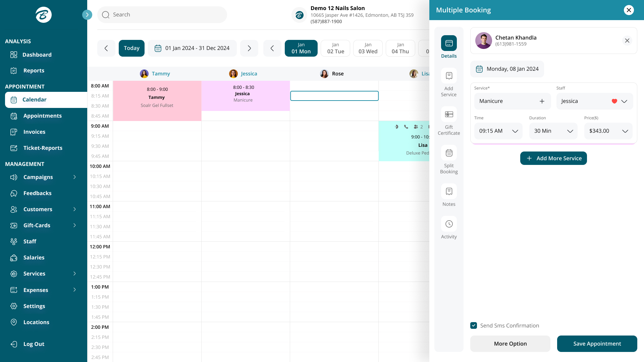The image size is (644, 362).
Task: Toggle the favorite heart next to Jessica
Action: point(614,101)
